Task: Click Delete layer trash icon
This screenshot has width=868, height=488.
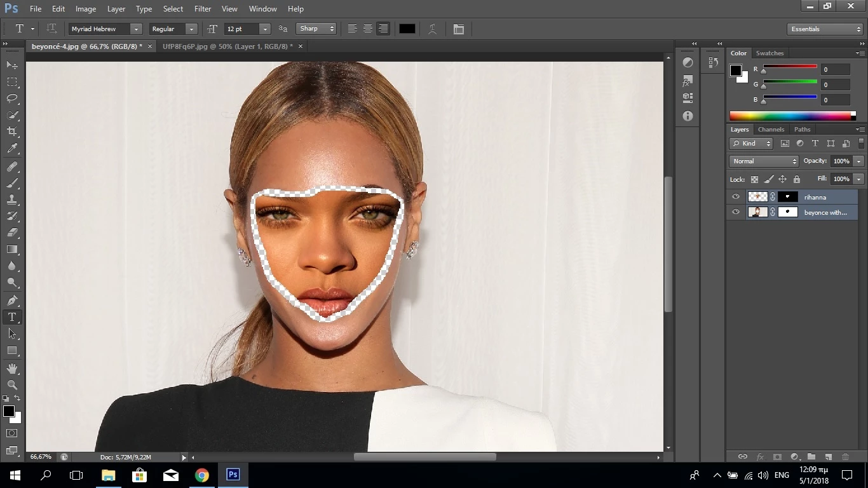Action: click(845, 457)
